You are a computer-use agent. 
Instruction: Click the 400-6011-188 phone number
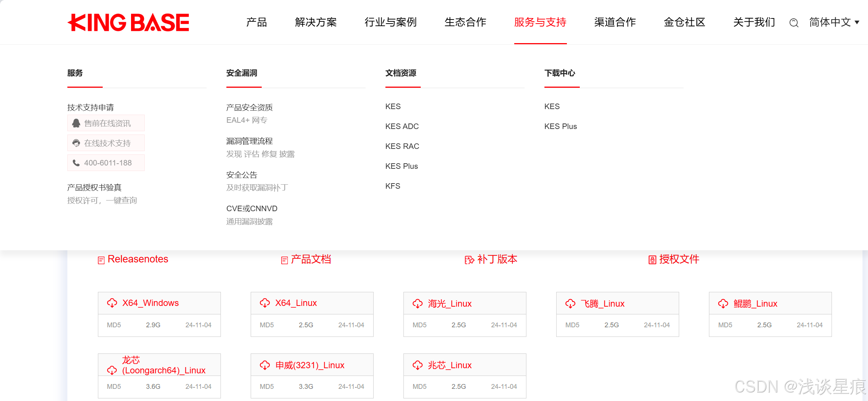pyautogui.click(x=108, y=163)
